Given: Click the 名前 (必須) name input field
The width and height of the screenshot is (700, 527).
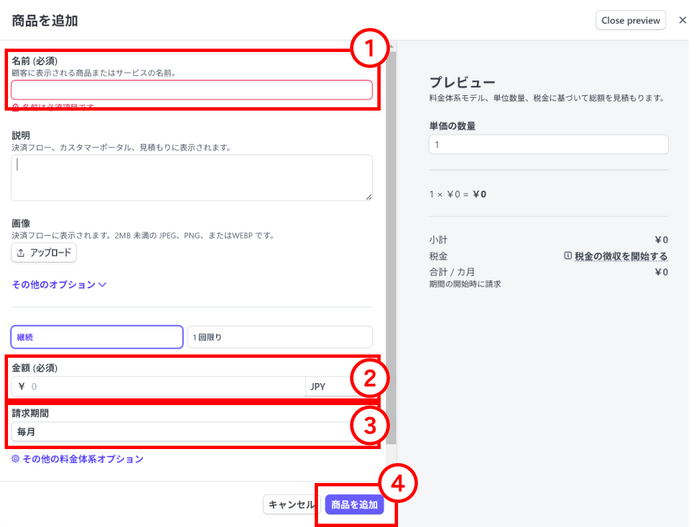Looking at the screenshot, I should coord(191,90).
